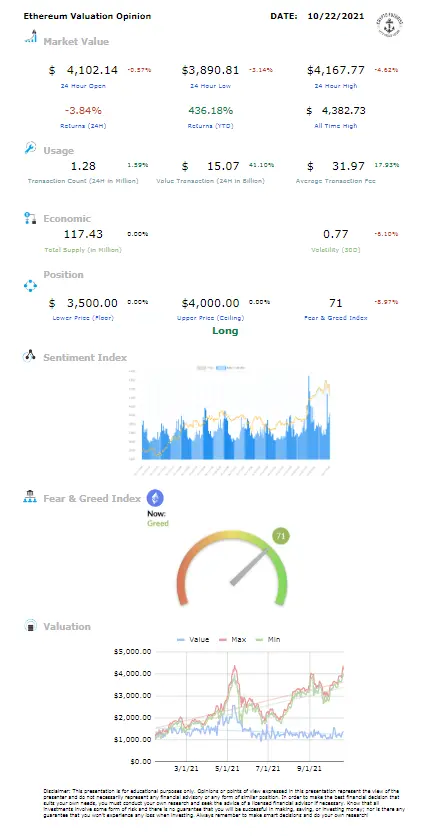Click the Usage wrench icon
The width and height of the screenshot is (437, 837).
point(30,148)
